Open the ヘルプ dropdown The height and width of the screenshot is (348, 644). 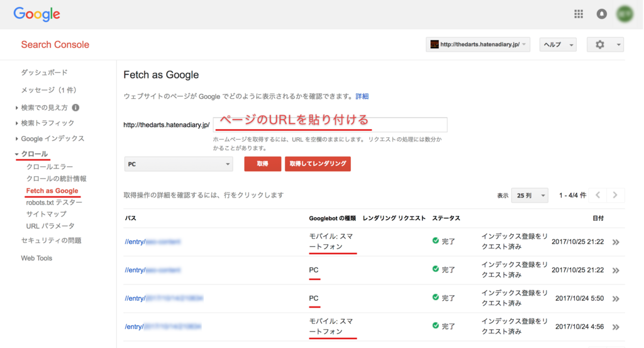point(558,45)
